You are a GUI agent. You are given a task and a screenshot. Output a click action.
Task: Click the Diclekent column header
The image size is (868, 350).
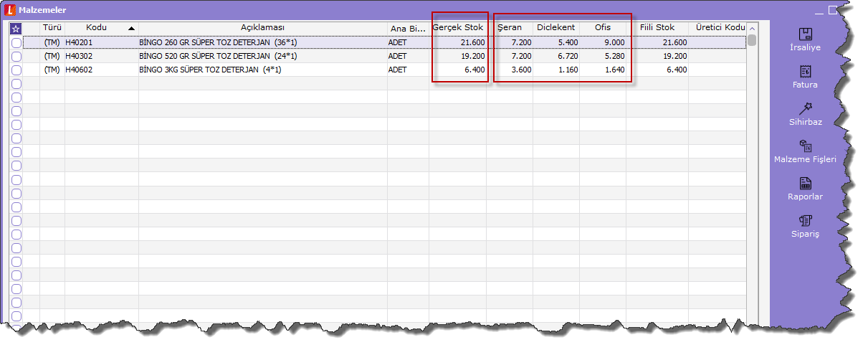point(556,28)
